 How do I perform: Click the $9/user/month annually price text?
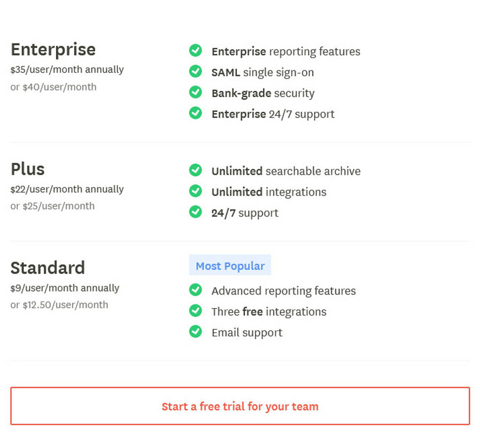(65, 288)
